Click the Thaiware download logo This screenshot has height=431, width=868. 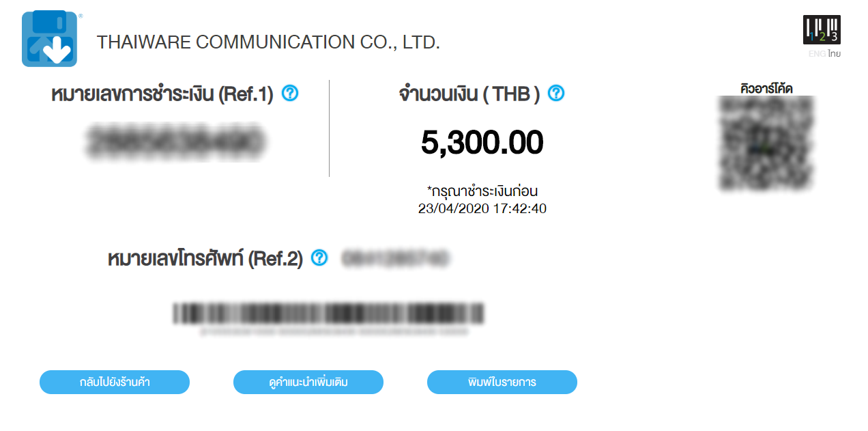pos(49,39)
